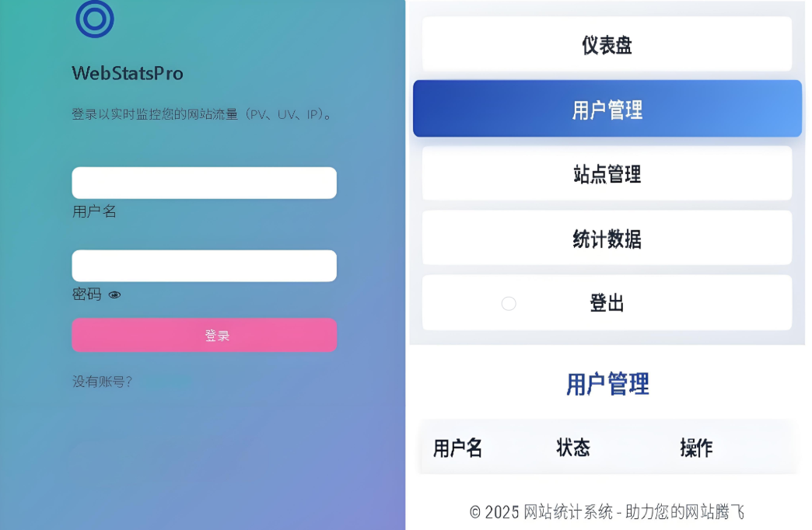Toggle password visibility eye icon
The width and height of the screenshot is (812, 530).
click(x=114, y=295)
